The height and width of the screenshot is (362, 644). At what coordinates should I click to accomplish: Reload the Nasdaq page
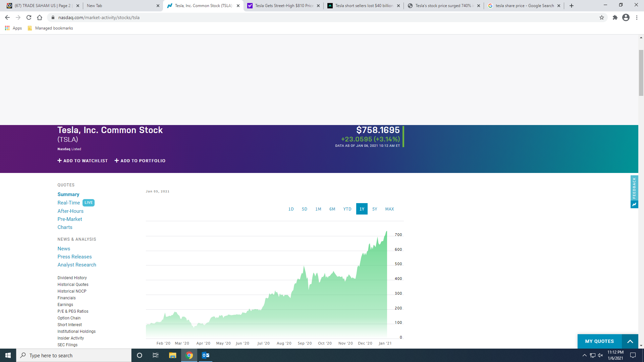click(x=29, y=17)
